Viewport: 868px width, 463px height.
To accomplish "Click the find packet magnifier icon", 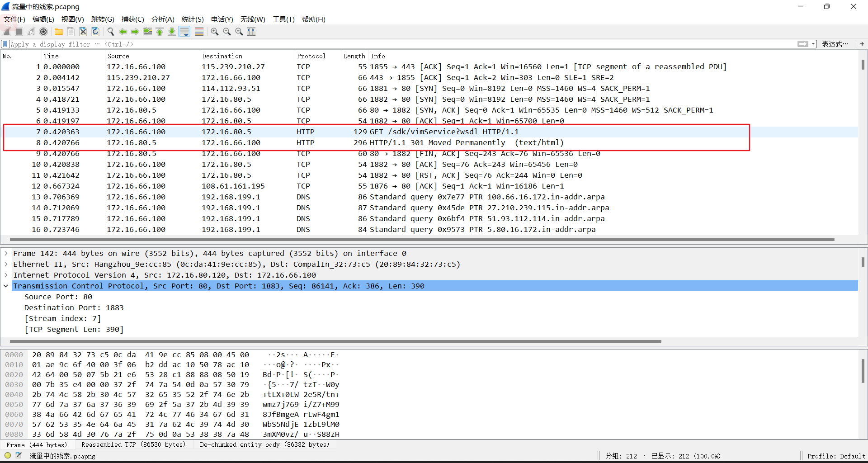I will [111, 32].
